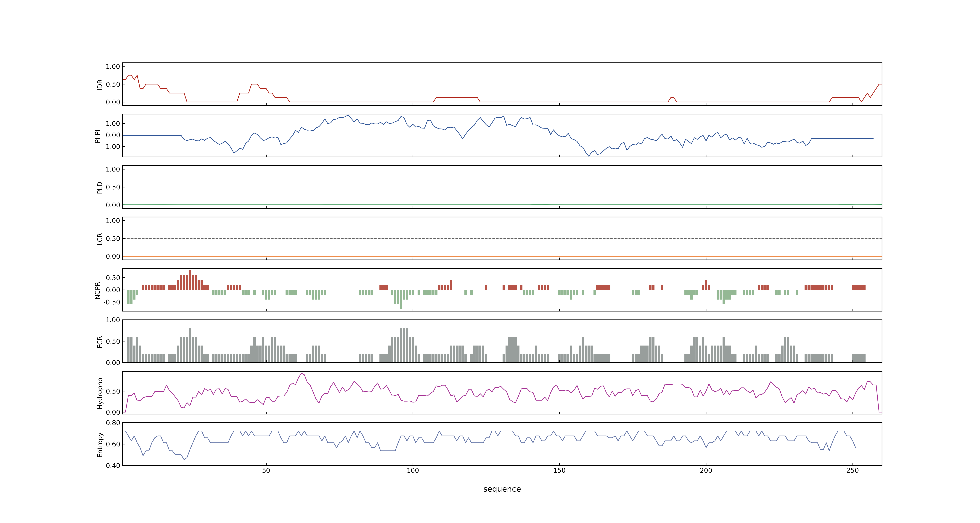The height and width of the screenshot is (523, 980).
Task: Click the -0.50 tick on NCPR axis
Action: click(x=112, y=302)
